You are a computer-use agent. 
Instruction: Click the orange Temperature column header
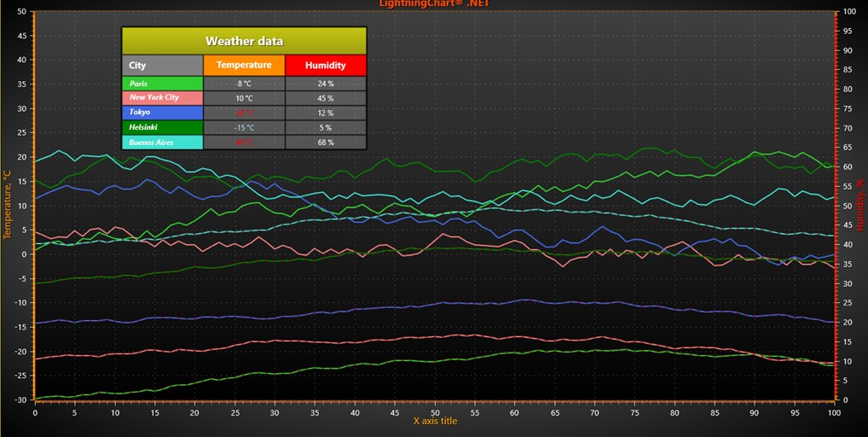click(x=244, y=65)
